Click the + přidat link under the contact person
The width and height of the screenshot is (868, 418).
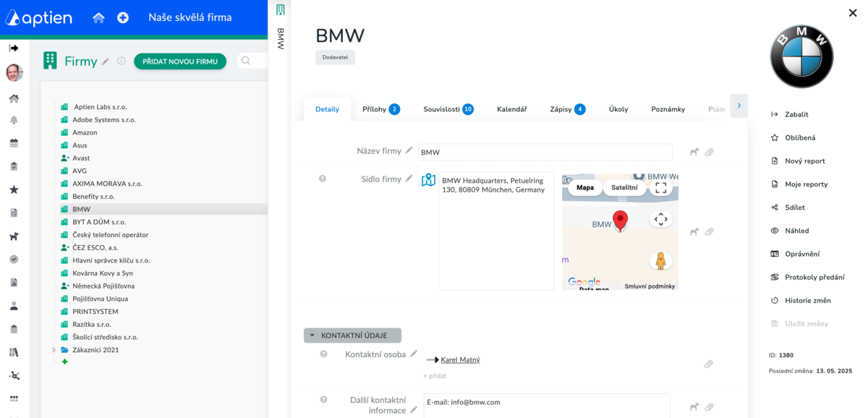(x=435, y=376)
